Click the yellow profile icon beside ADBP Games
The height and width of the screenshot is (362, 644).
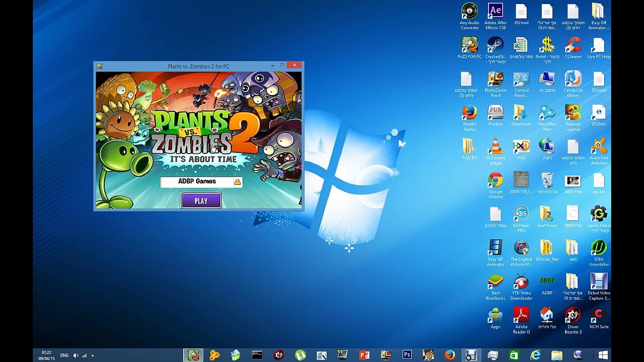click(237, 182)
